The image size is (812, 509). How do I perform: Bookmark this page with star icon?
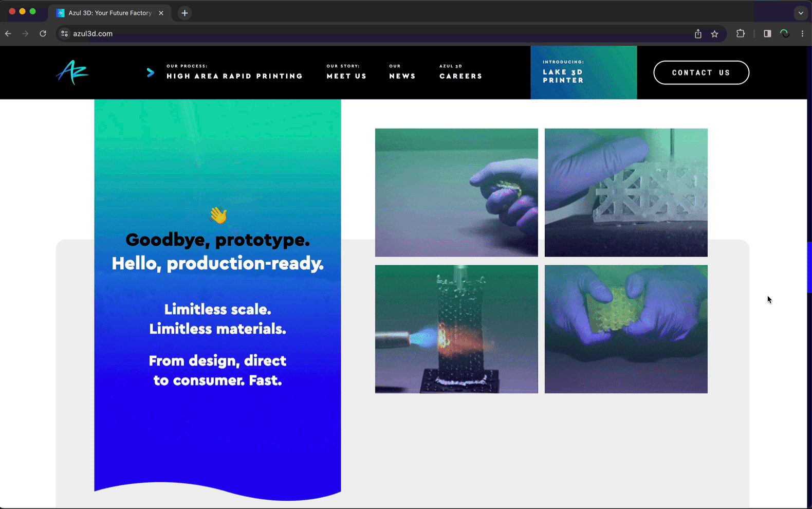(714, 34)
